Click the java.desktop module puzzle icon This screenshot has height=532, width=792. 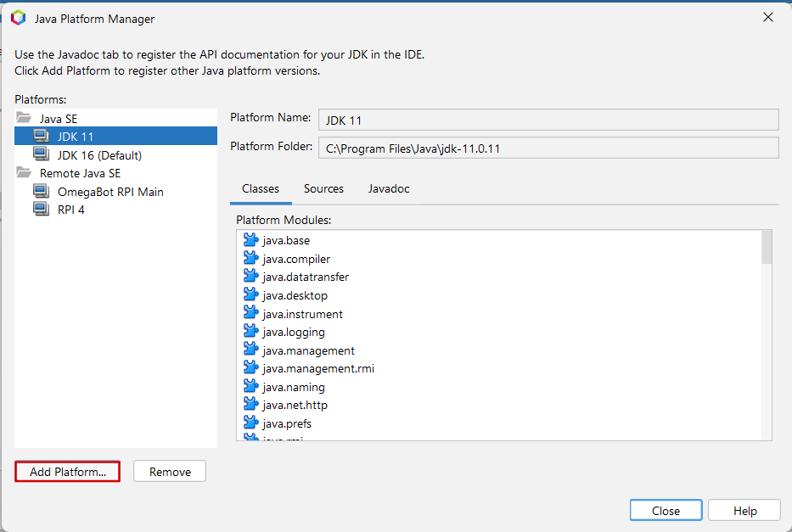tap(251, 294)
